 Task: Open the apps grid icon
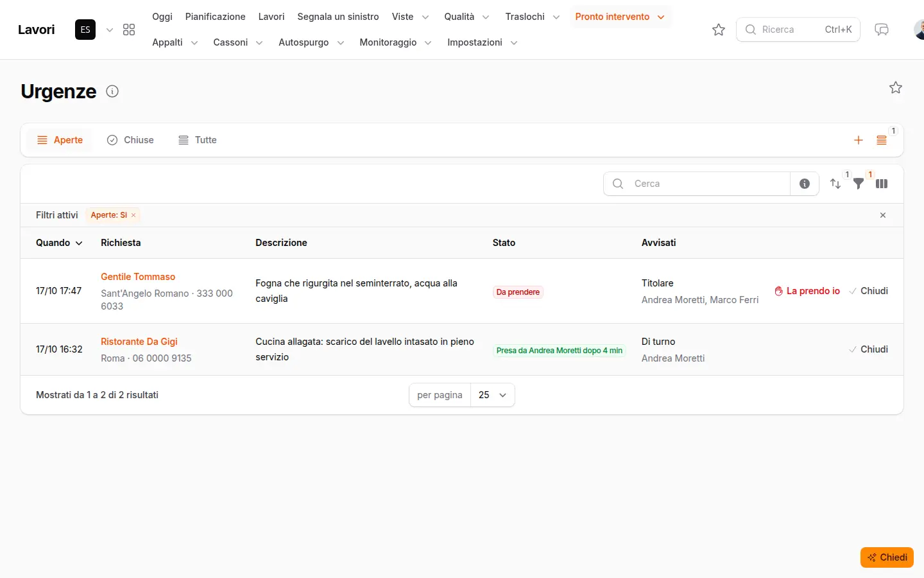point(129,30)
